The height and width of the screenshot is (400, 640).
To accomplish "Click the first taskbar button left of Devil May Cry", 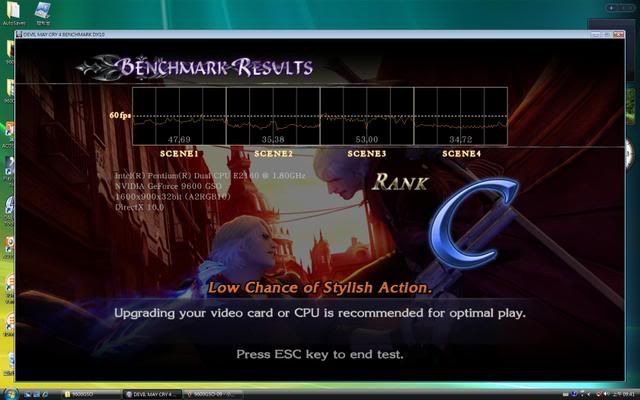I will pos(91,394).
